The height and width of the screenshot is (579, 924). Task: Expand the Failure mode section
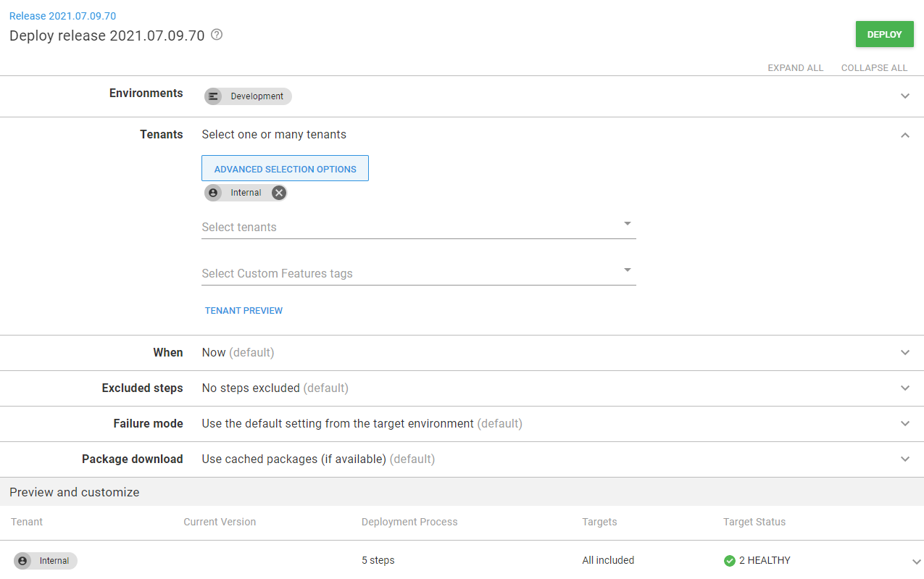[x=905, y=424]
